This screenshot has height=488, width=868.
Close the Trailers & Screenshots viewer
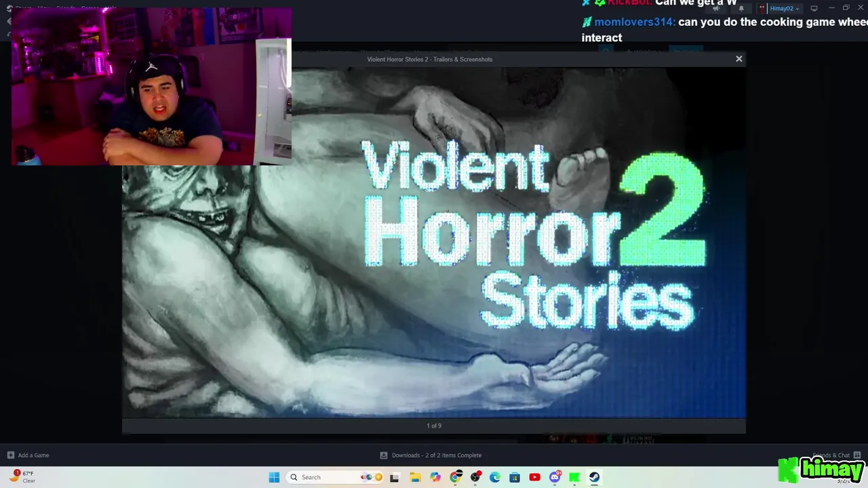[738, 59]
